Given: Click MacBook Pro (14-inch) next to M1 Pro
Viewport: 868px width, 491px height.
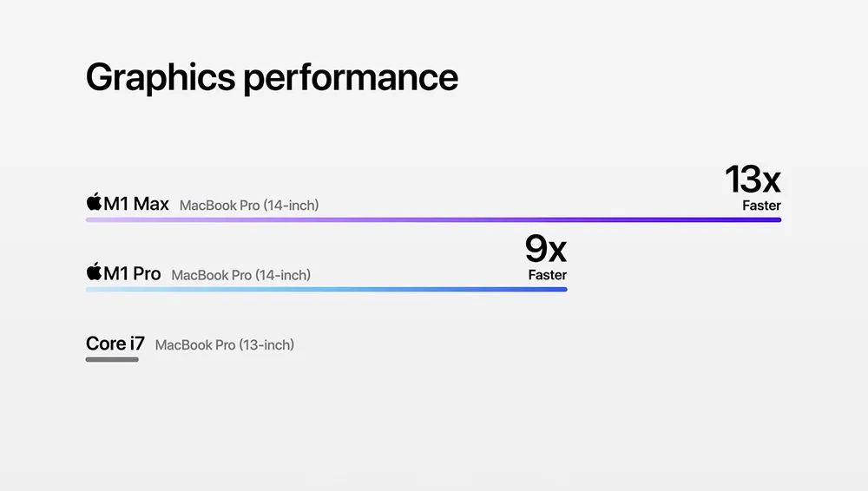Looking at the screenshot, I should point(241,275).
